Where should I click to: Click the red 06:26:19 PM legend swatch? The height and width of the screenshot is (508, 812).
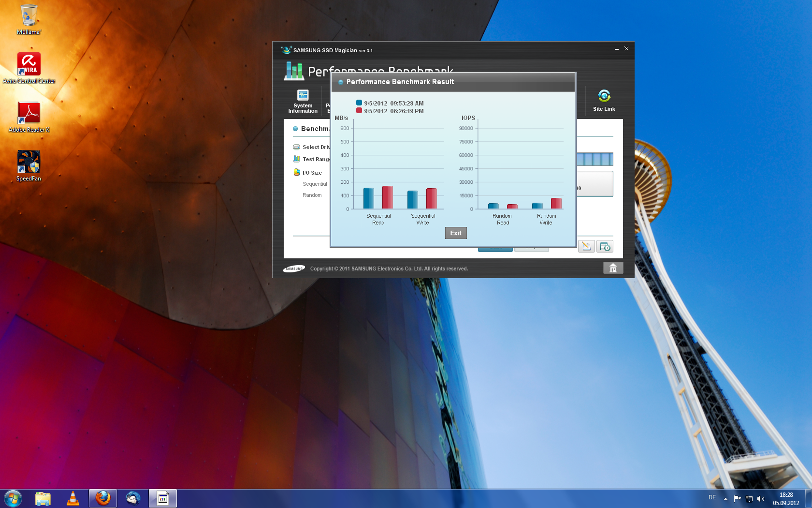coord(359,110)
